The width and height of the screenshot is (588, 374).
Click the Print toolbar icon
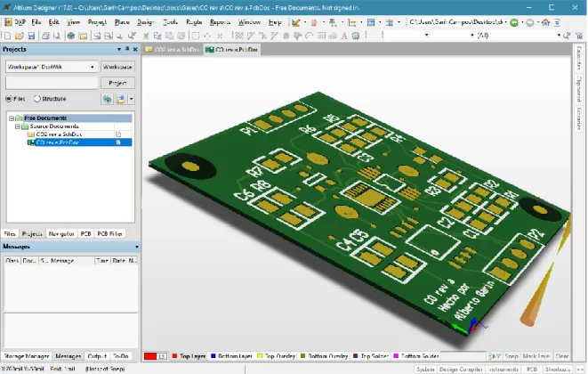(45, 36)
